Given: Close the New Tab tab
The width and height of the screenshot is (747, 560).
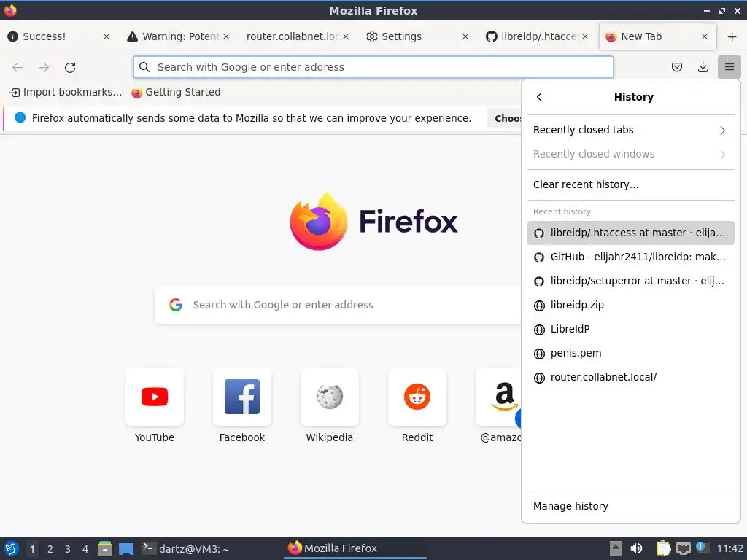Looking at the screenshot, I should (x=705, y=36).
